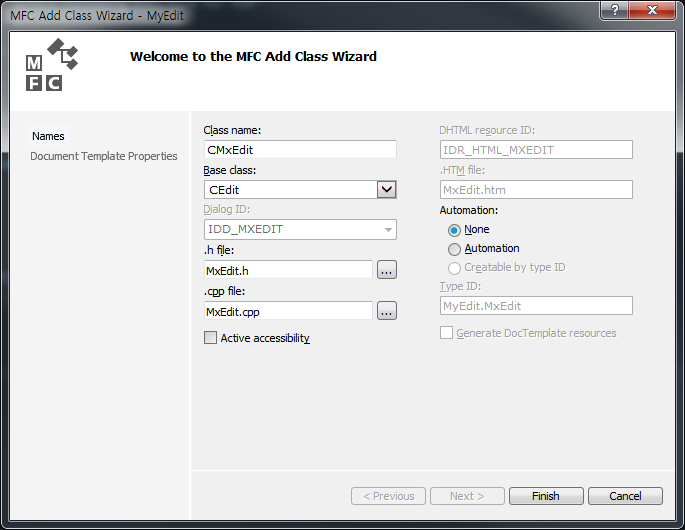The height and width of the screenshot is (530, 685).
Task: Click the .cpp file input field
Action: (288, 311)
